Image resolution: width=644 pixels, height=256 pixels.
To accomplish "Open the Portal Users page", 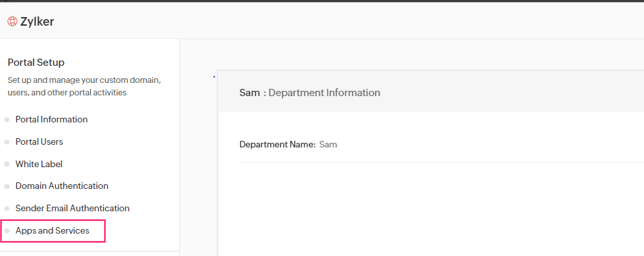I will click(39, 141).
